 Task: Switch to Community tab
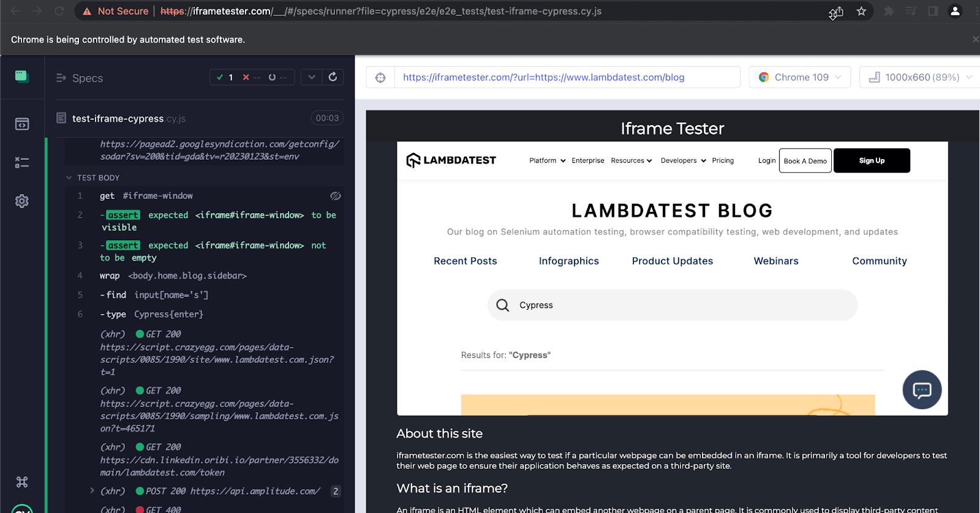coord(880,261)
